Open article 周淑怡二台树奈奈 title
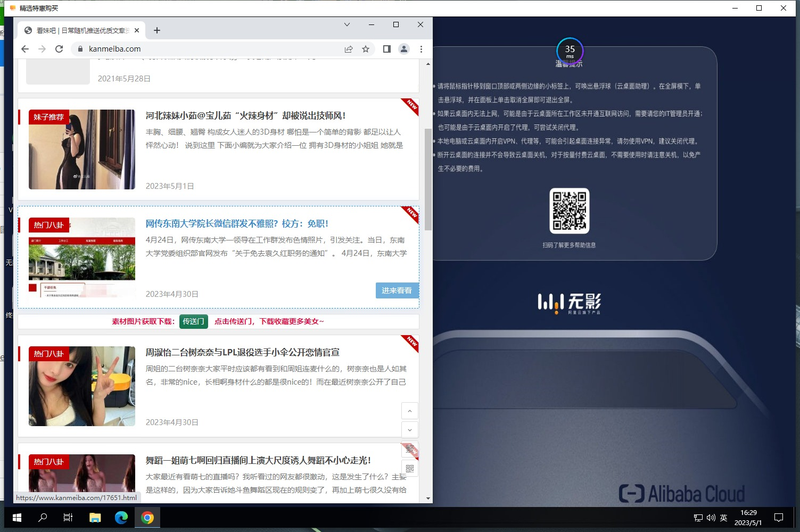 coord(243,352)
